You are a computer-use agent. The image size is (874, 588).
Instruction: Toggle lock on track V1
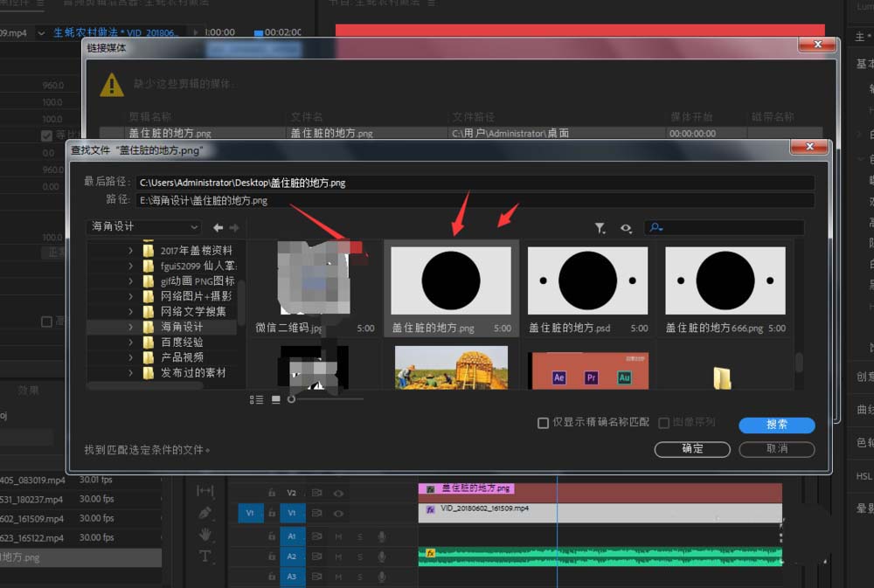click(x=272, y=514)
